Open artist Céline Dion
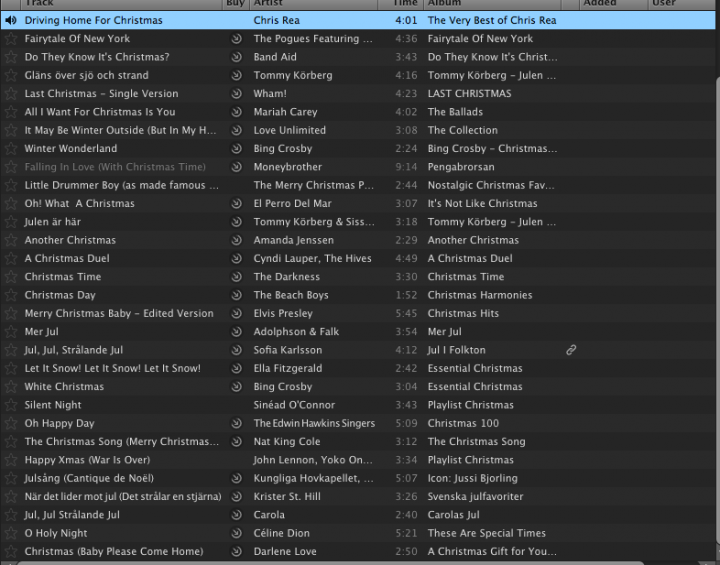This screenshot has height=565, width=720. (x=281, y=533)
